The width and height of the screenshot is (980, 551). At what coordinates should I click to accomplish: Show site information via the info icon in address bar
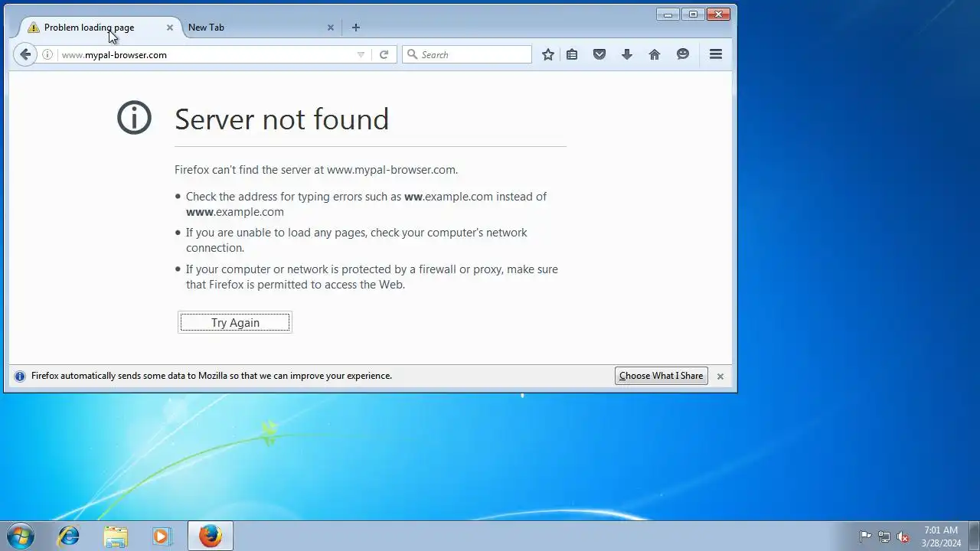pyautogui.click(x=47, y=54)
